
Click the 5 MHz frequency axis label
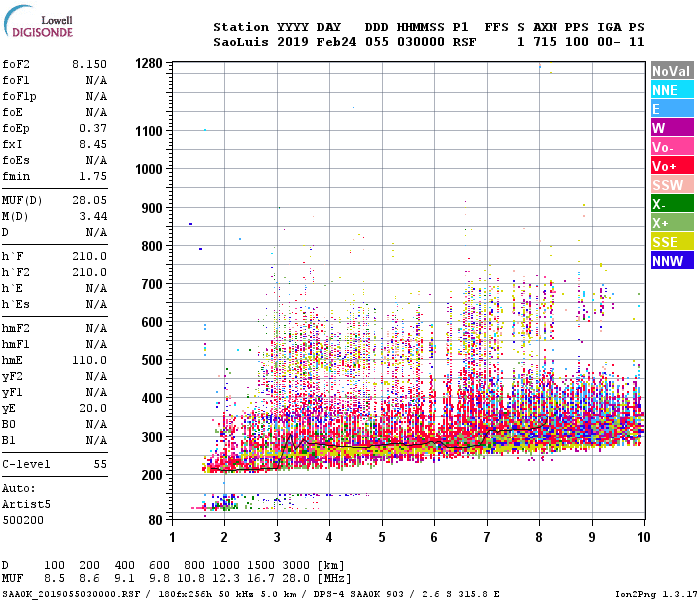coord(382,537)
